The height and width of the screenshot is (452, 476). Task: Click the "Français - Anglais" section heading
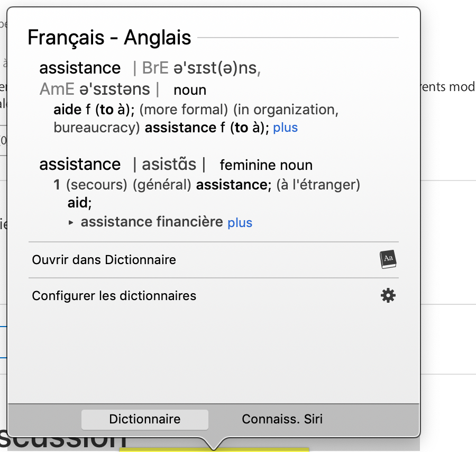[x=109, y=38]
